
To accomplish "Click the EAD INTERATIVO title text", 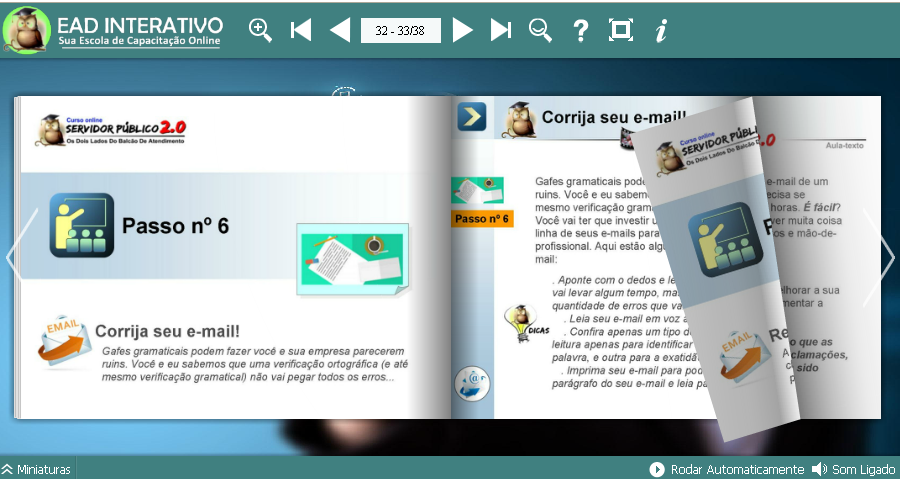I will [x=140, y=25].
